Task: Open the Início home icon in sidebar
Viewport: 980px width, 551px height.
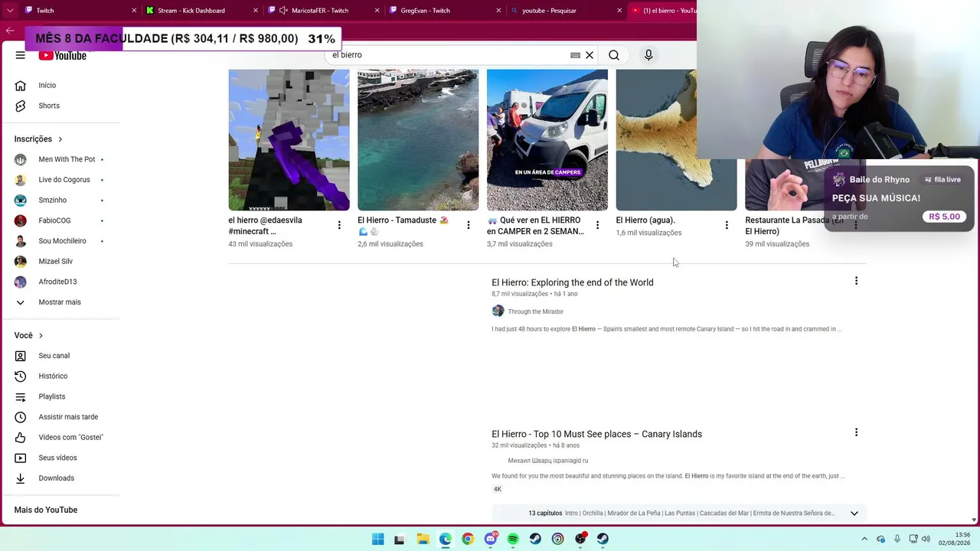Action: pyautogui.click(x=21, y=85)
